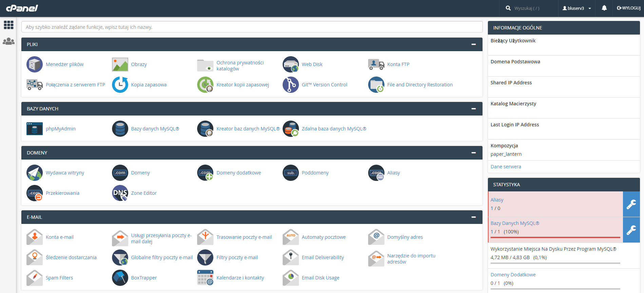Screen dimensions: 644x293
Task: Open the Kalendarze i kontakty icon
Action: [x=205, y=278]
